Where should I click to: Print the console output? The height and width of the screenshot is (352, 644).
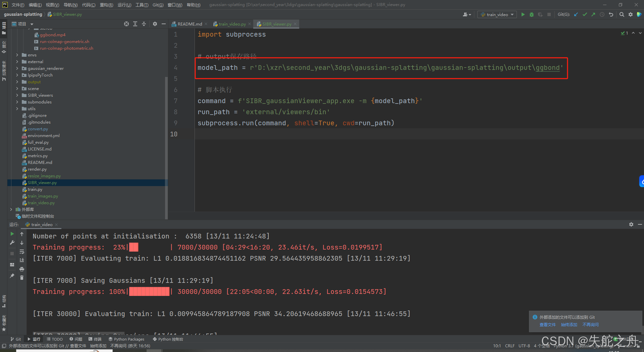(22, 269)
